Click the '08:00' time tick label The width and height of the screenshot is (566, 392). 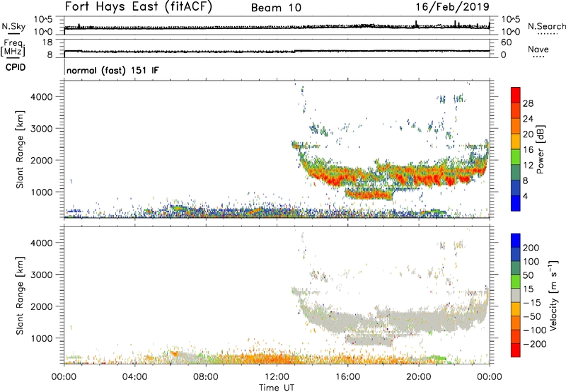click(x=206, y=377)
